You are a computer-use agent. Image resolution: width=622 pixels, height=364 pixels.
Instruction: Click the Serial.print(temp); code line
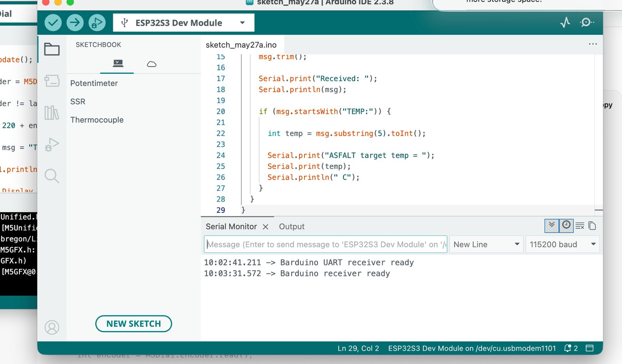(309, 166)
